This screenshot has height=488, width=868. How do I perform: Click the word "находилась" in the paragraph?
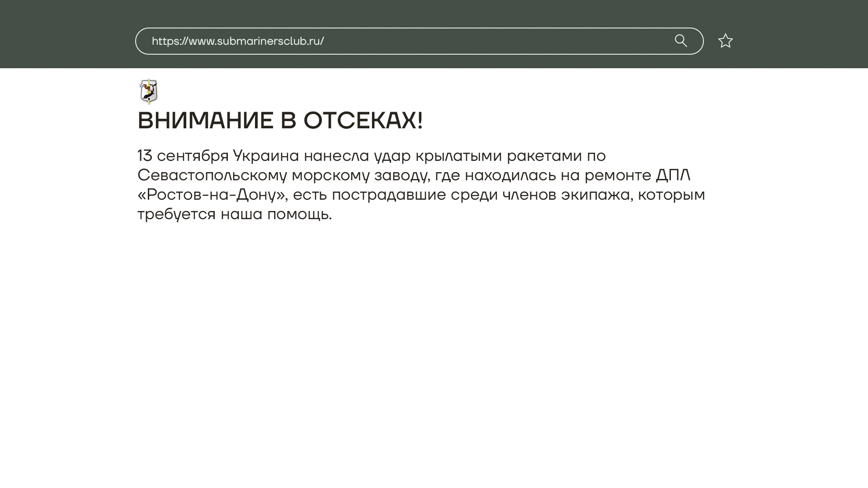point(510,175)
